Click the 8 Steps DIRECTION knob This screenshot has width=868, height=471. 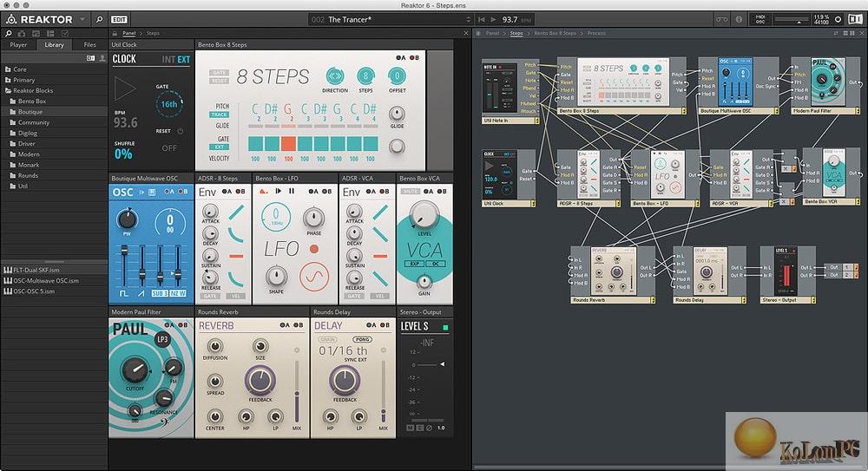pos(334,75)
